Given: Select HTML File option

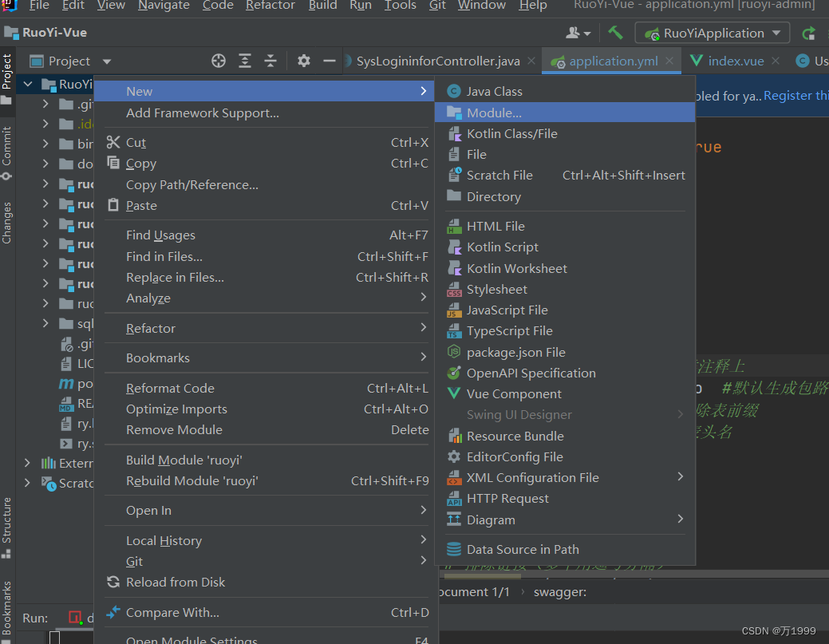Looking at the screenshot, I should coord(565,227).
